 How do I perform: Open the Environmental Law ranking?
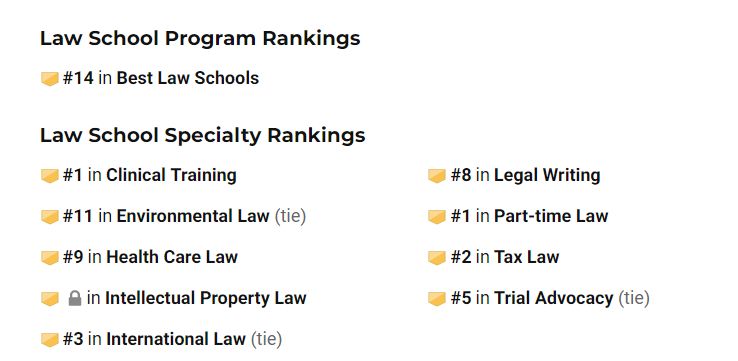point(193,216)
